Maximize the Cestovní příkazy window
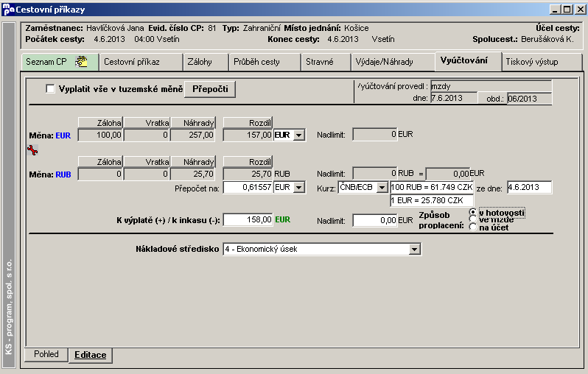The height and width of the screenshot is (374, 588). coord(567,10)
